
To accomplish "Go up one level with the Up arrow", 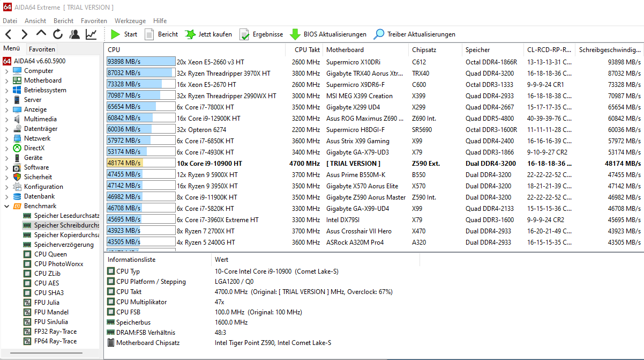I will tap(41, 34).
